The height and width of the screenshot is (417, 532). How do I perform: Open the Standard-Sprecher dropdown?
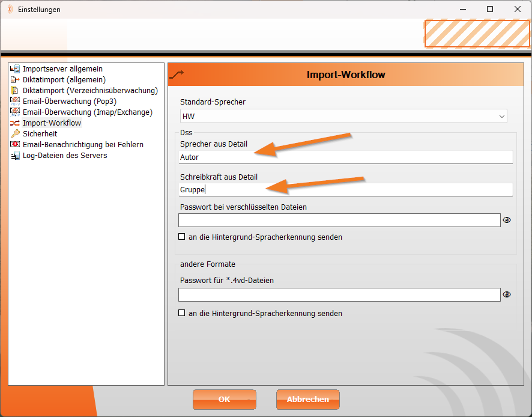343,116
